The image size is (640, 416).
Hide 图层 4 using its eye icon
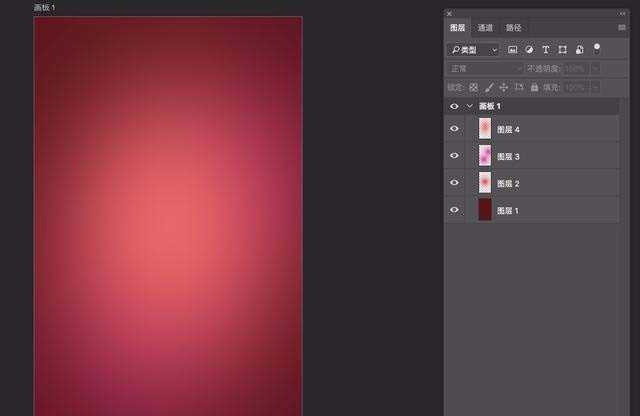(x=455, y=129)
